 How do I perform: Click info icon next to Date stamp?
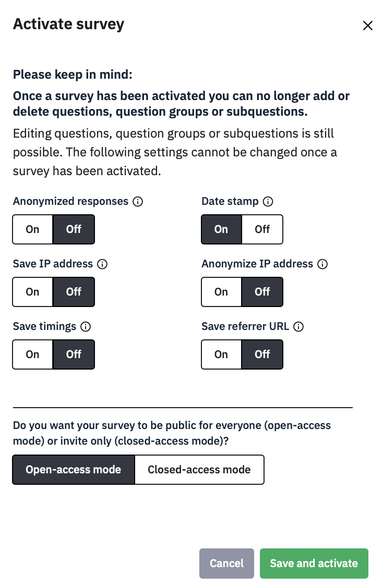pos(268,202)
